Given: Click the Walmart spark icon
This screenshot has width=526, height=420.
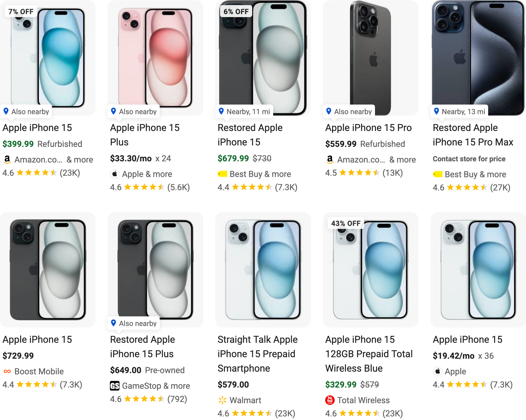Looking at the screenshot, I should coord(222,400).
